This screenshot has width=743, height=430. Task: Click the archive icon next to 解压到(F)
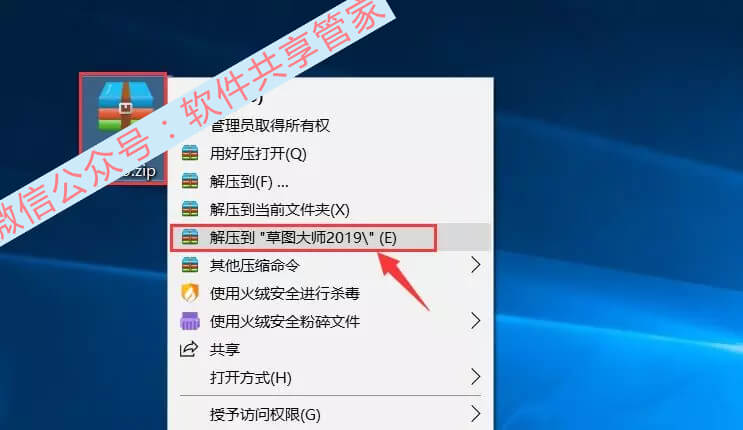pyautogui.click(x=190, y=182)
